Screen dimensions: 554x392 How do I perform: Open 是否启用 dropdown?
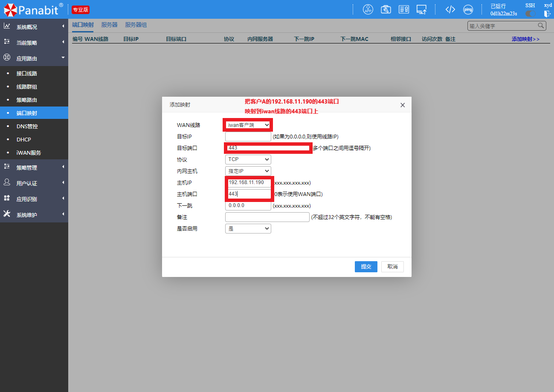[x=248, y=228]
